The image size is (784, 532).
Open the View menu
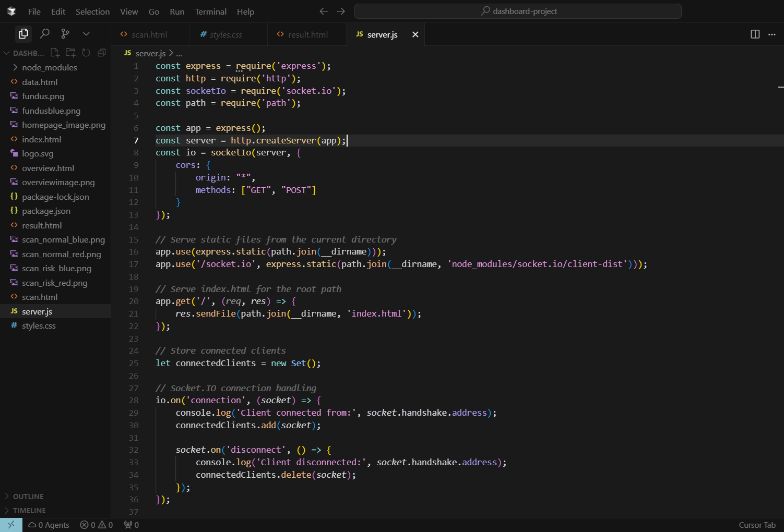(x=129, y=11)
